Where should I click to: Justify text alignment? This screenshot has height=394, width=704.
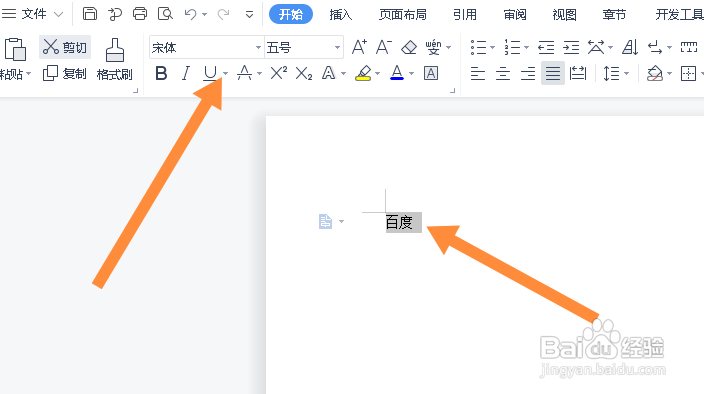[x=553, y=73]
